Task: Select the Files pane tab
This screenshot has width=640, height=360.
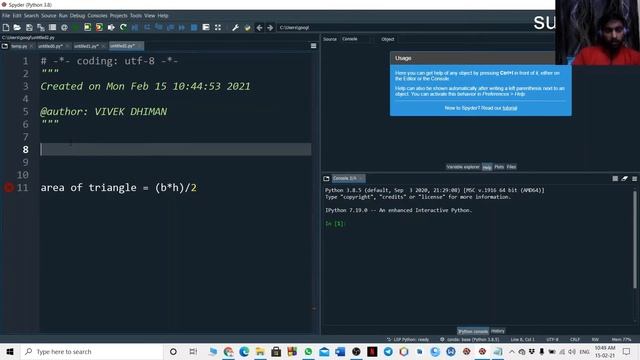Action: point(511,167)
